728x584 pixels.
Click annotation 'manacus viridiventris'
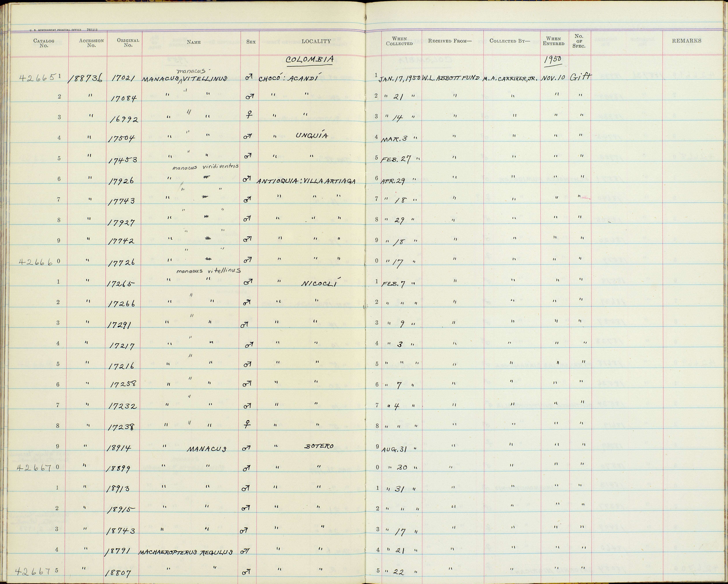click(x=206, y=167)
